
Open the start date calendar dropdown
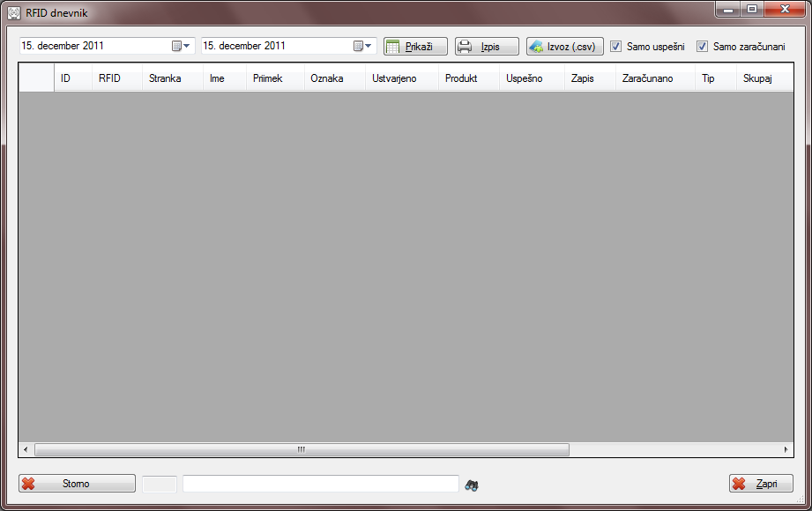(181, 46)
